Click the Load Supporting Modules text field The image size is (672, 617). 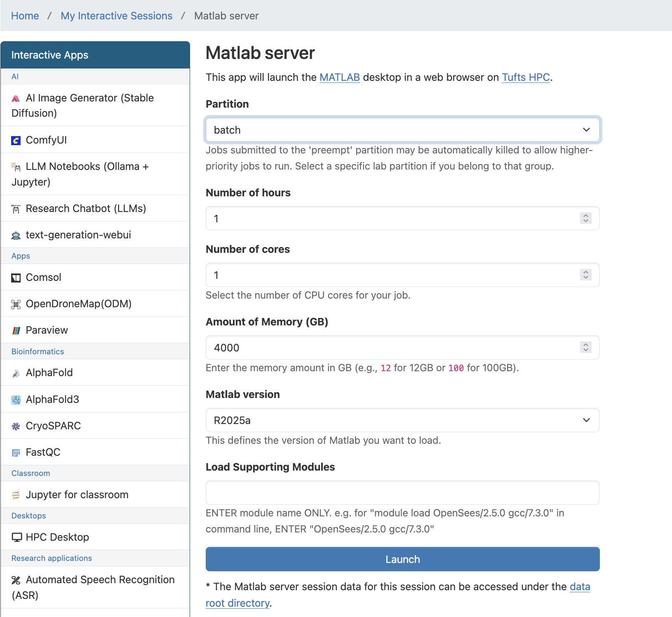(x=402, y=493)
